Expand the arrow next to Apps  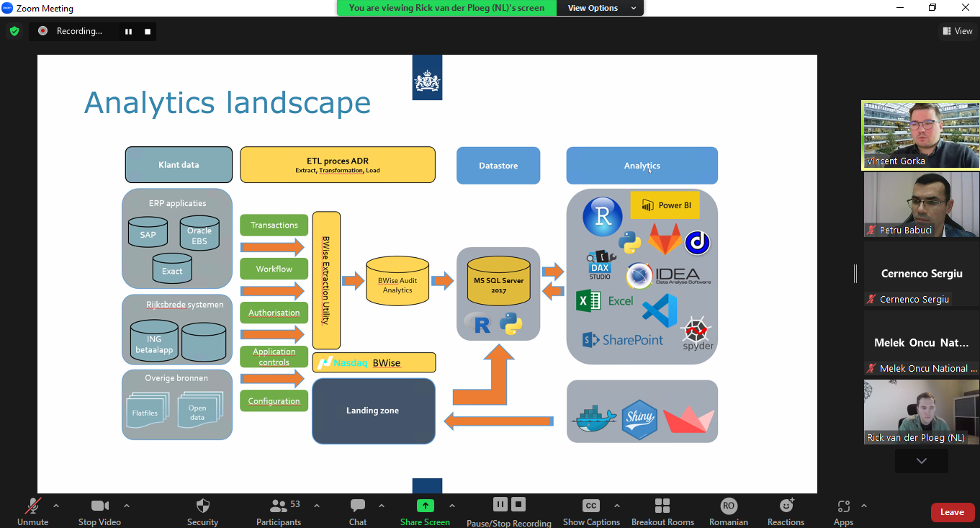864,506
